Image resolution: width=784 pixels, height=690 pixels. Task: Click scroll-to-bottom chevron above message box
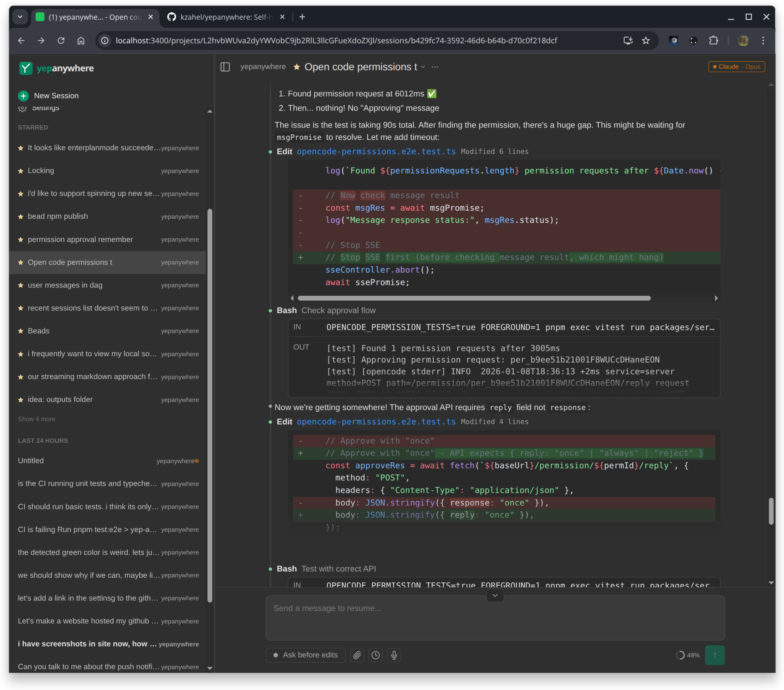click(495, 595)
